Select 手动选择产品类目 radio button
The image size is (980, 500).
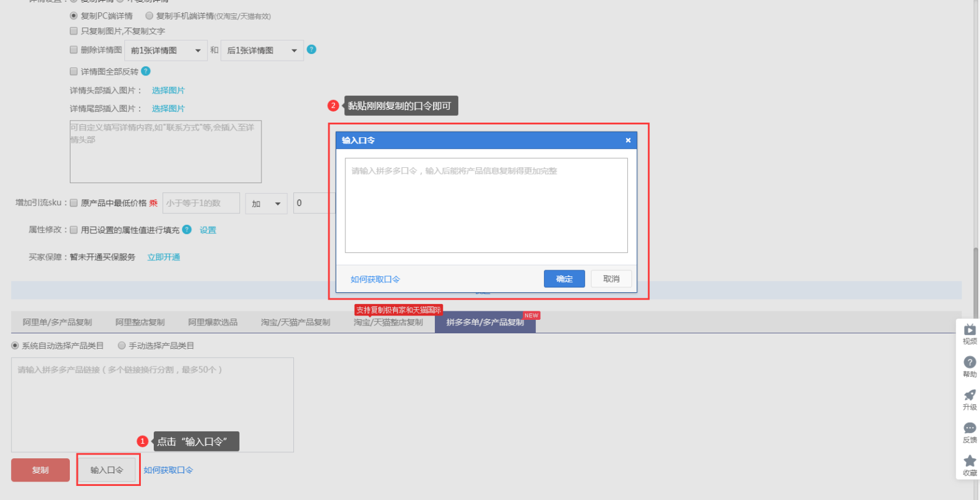pyautogui.click(x=121, y=346)
